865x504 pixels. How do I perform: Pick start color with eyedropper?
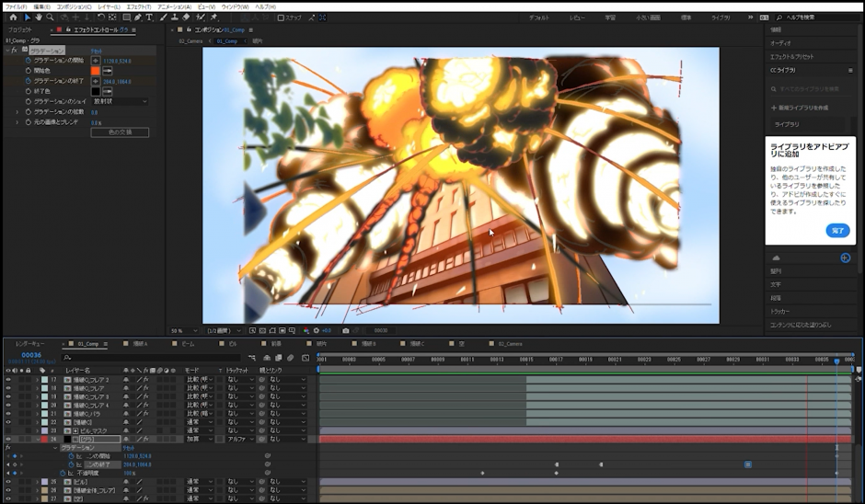point(108,71)
